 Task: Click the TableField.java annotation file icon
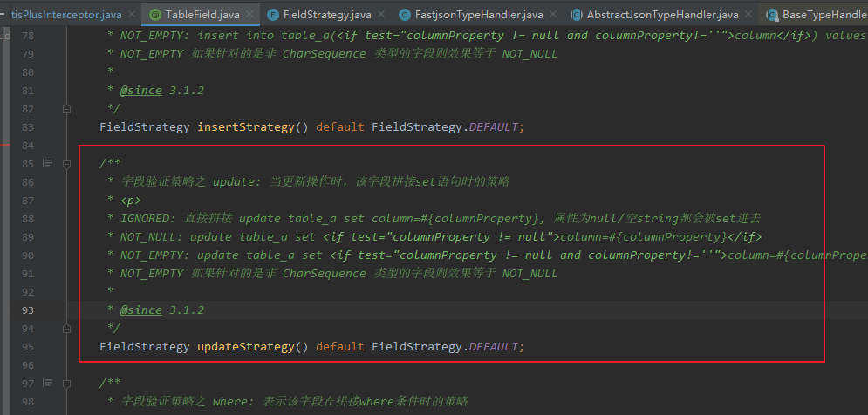point(155,15)
